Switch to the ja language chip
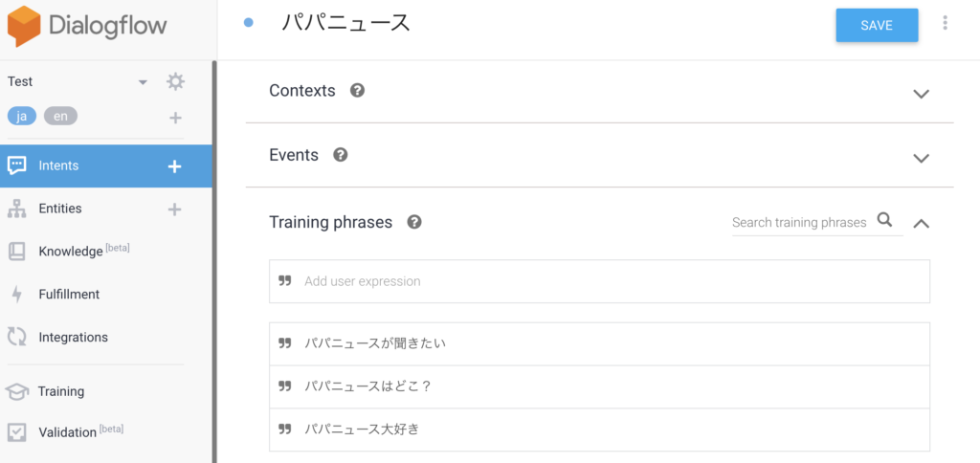Screen dimensions: 980x463 pos(22,117)
